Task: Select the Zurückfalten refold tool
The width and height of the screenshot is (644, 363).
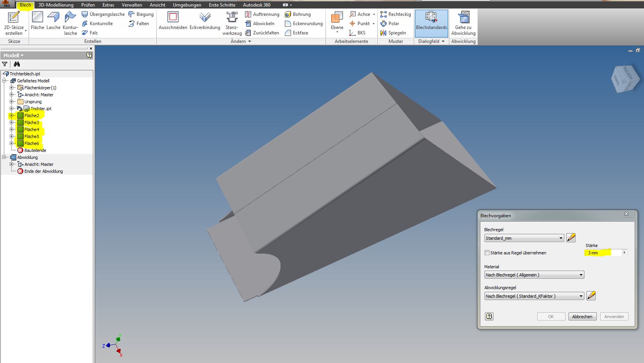Action: (262, 33)
